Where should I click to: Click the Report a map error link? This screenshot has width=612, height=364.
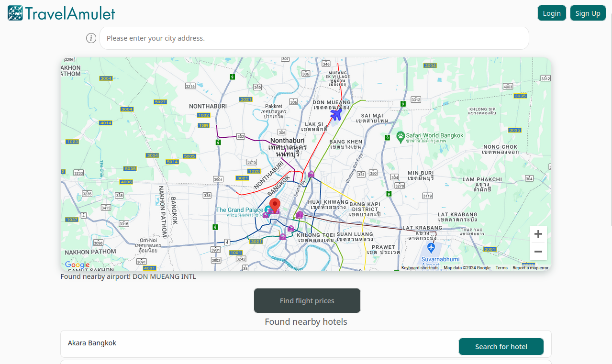tap(530, 268)
